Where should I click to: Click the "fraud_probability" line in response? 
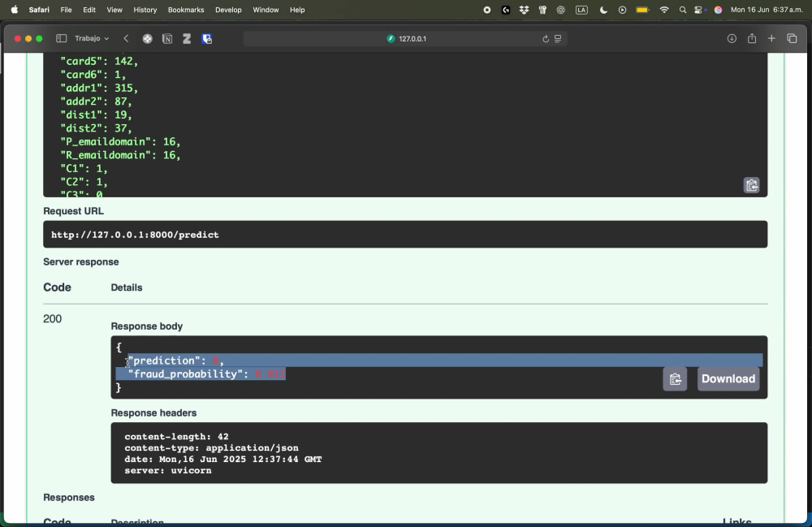[x=206, y=374]
